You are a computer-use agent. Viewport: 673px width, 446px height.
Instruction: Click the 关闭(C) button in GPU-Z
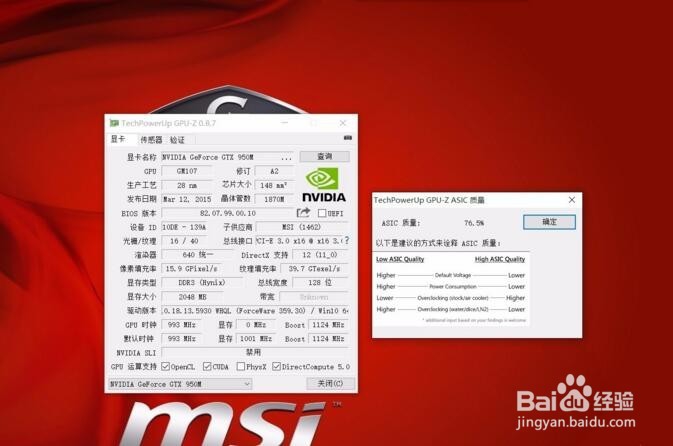pyautogui.click(x=330, y=383)
